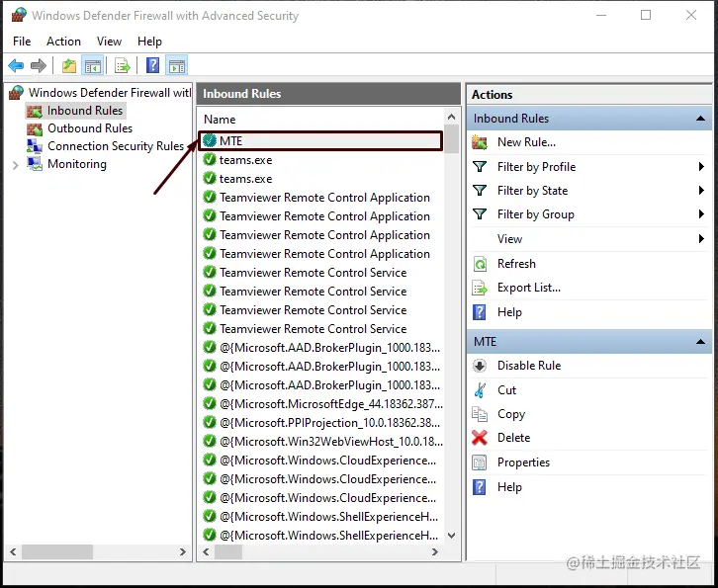Screen dimensions: 718x588
Task: Click the scissors Cut icon
Action: pyautogui.click(x=480, y=390)
